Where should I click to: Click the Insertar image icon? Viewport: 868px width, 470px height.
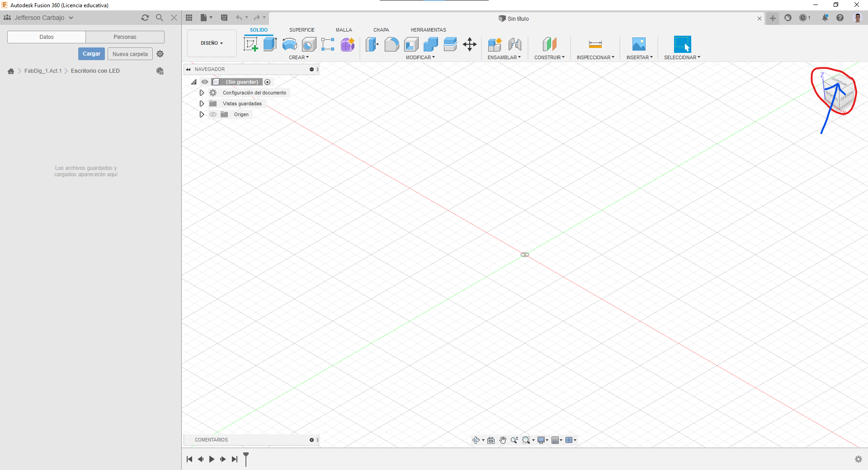pos(639,44)
